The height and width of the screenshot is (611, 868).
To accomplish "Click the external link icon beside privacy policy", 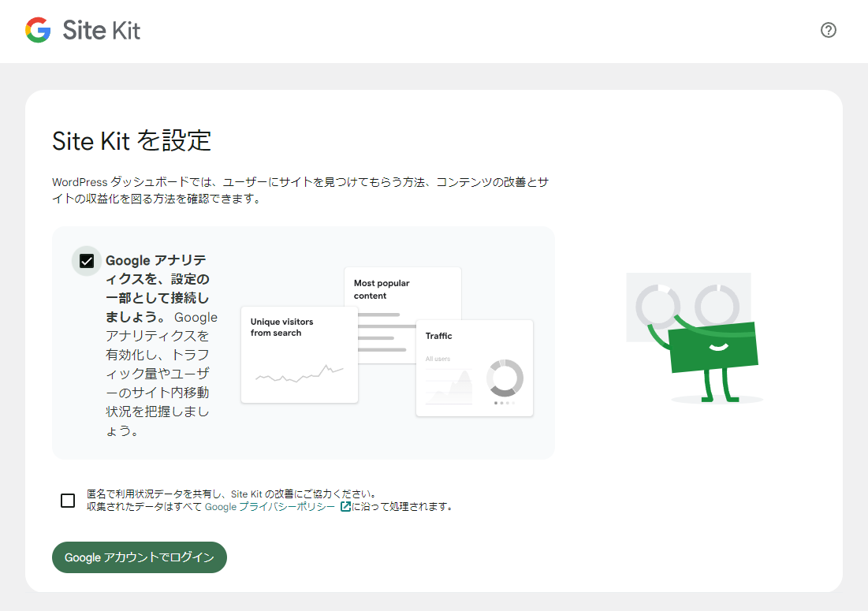I will click(345, 506).
